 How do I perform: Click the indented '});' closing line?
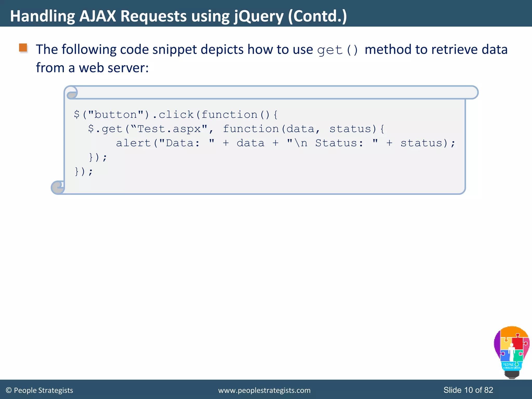(x=98, y=157)
